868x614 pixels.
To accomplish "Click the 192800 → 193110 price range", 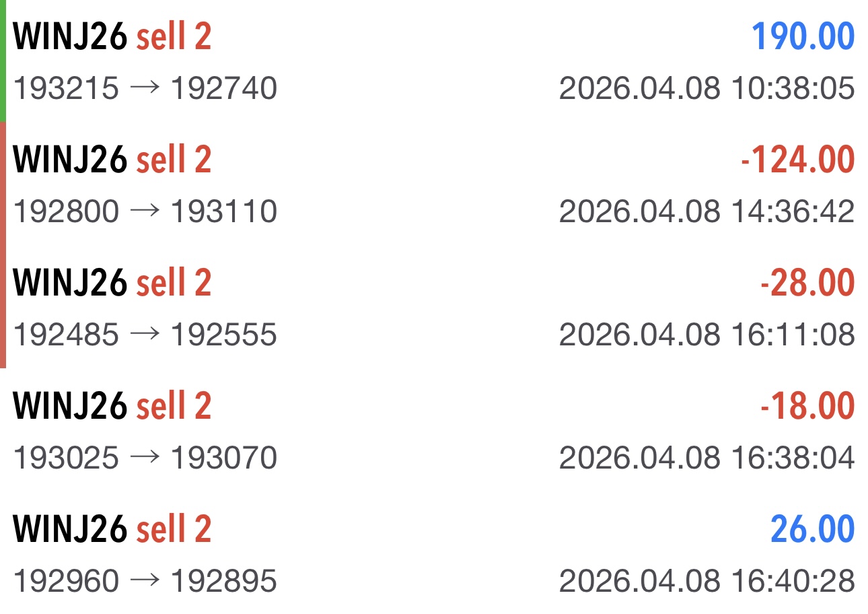I will pos(145,212).
